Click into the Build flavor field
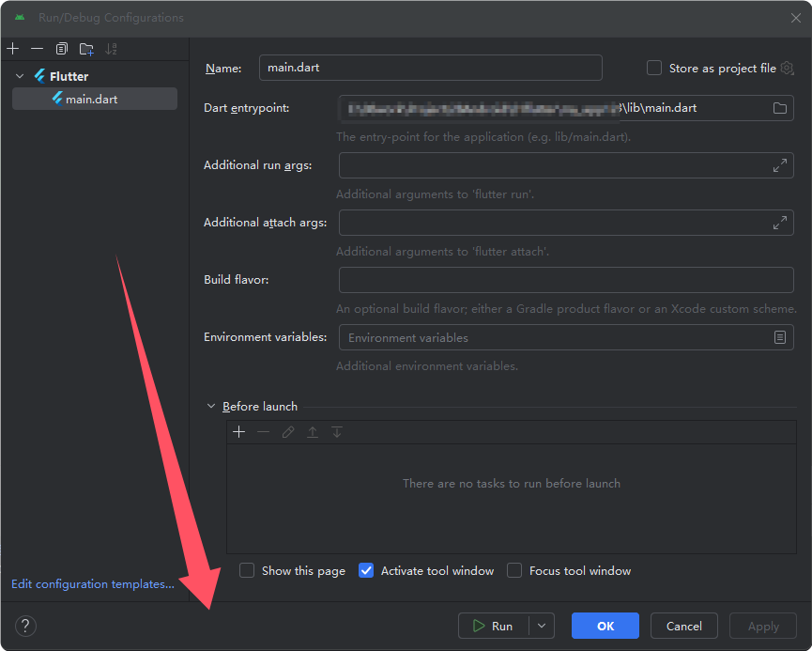The image size is (812, 651). pos(566,280)
